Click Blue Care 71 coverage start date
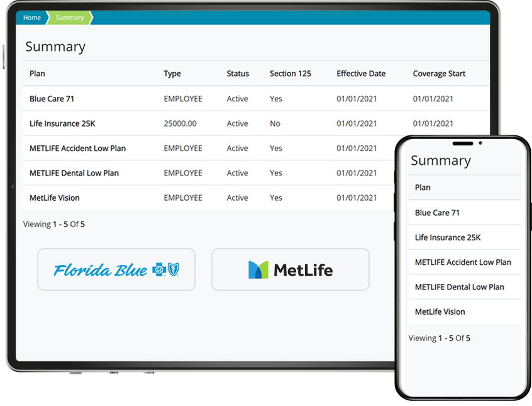The height and width of the screenshot is (406, 532). (x=433, y=99)
